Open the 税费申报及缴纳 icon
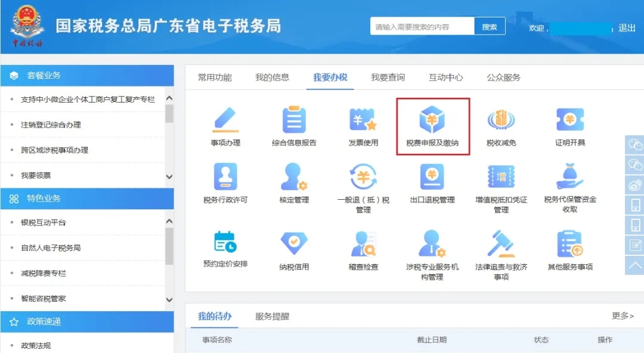 tap(432, 120)
